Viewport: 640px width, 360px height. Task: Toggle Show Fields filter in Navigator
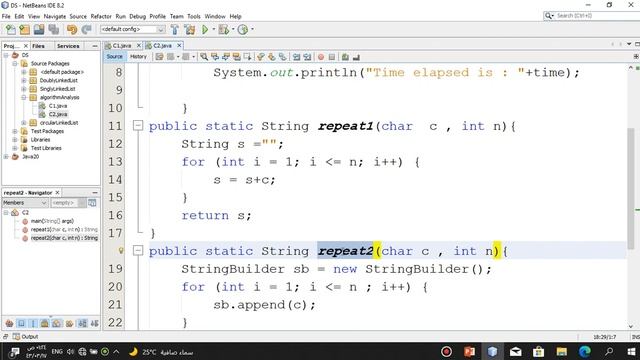[22, 323]
